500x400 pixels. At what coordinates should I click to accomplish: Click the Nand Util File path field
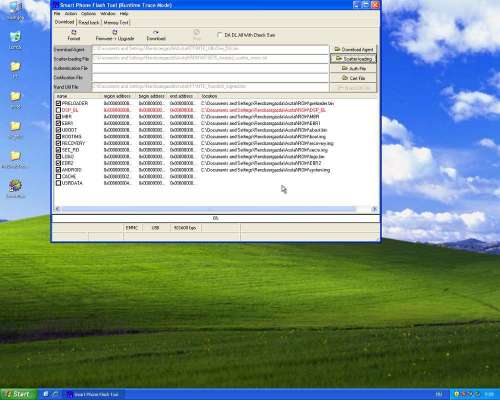(210, 87)
